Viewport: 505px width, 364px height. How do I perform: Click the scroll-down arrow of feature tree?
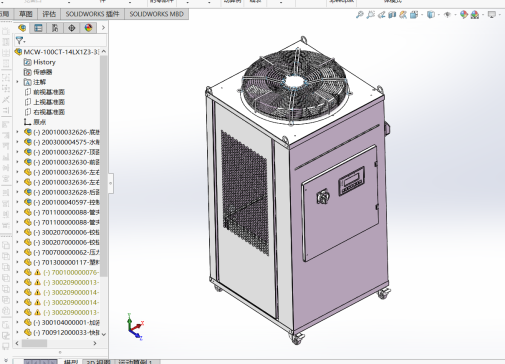point(104,334)
